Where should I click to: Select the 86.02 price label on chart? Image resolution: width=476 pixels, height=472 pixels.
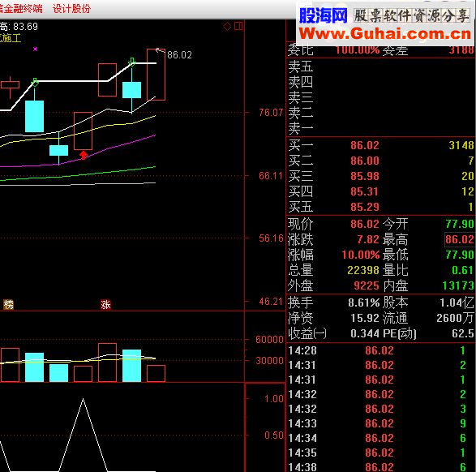click(x=179, y=55)
